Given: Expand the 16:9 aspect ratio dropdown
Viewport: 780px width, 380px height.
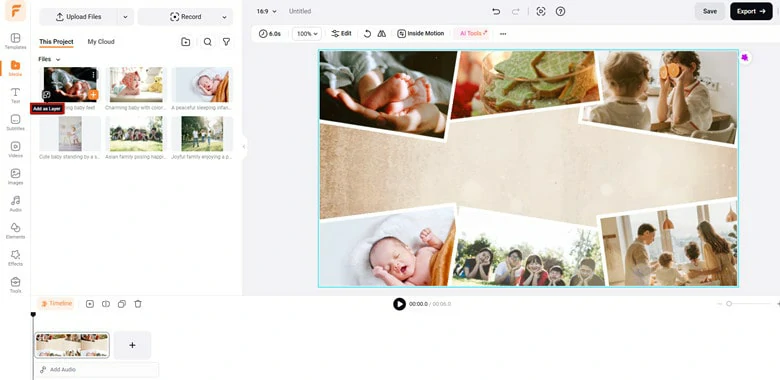Looking at the screenshot, I should (267, 11).
